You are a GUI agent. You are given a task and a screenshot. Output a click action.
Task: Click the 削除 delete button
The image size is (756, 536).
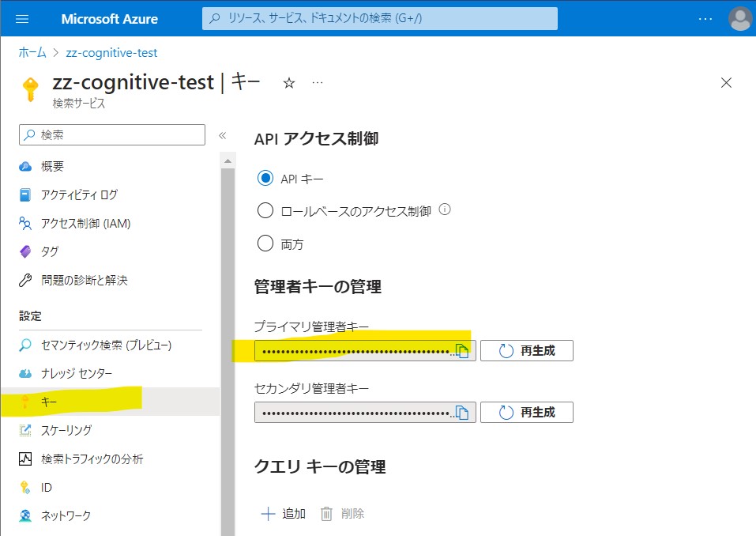click(342, 514)
